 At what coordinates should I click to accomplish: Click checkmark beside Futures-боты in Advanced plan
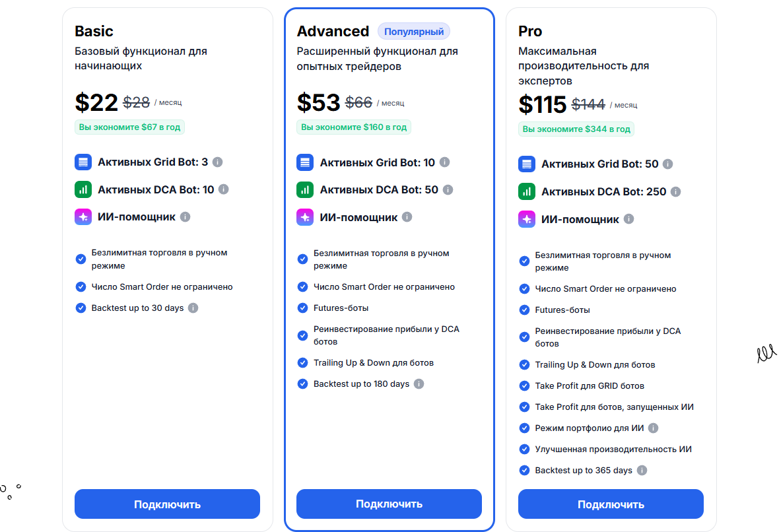(302, 308)
